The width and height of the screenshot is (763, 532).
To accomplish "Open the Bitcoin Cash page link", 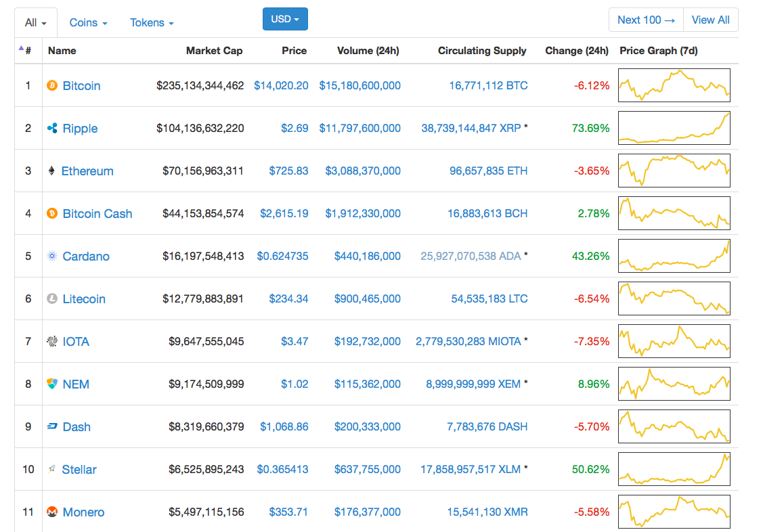I will click(x=97, y=213).
